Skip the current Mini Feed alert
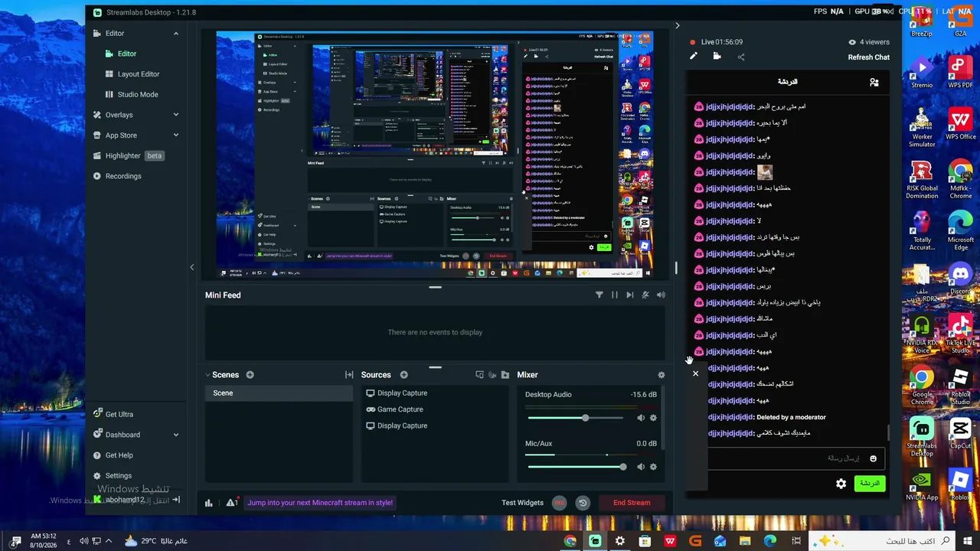 pyautogui.click(x=629, y=295)
